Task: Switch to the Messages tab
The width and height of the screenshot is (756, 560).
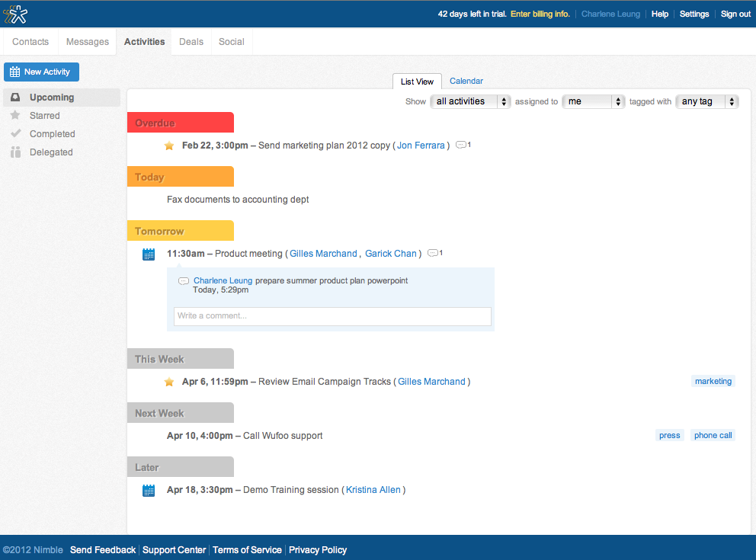Action: (x=88, y=42)
